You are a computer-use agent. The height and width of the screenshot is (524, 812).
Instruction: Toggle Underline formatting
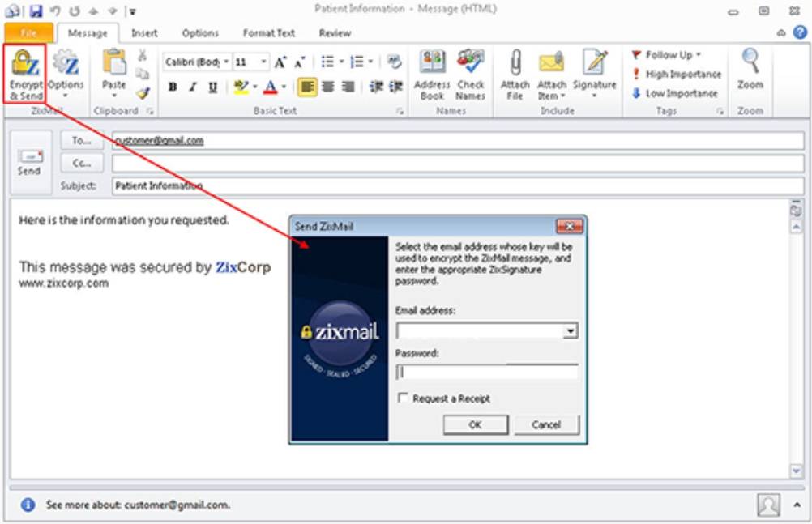pos(212,87)
